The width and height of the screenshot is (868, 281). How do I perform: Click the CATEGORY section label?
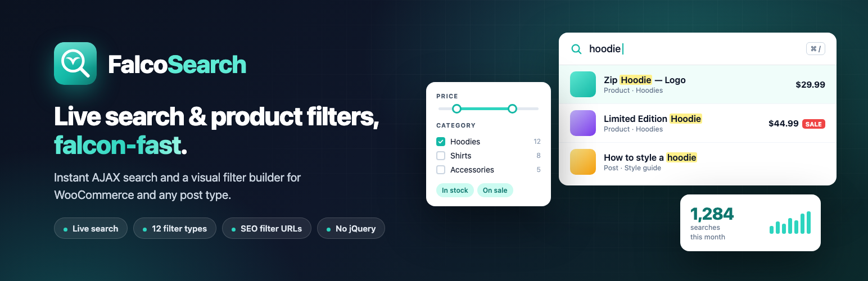pos(456,125)
